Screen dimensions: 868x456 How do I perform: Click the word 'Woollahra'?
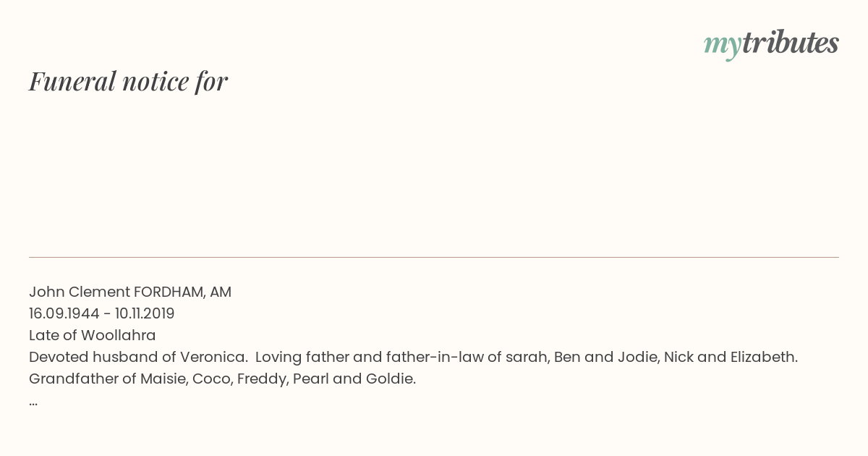pyautogui.click(x=119, y=335)
